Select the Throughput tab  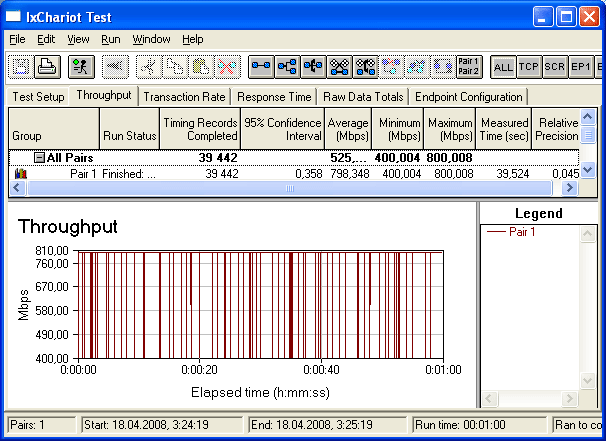pyautogui.click(x=104, y=95)
